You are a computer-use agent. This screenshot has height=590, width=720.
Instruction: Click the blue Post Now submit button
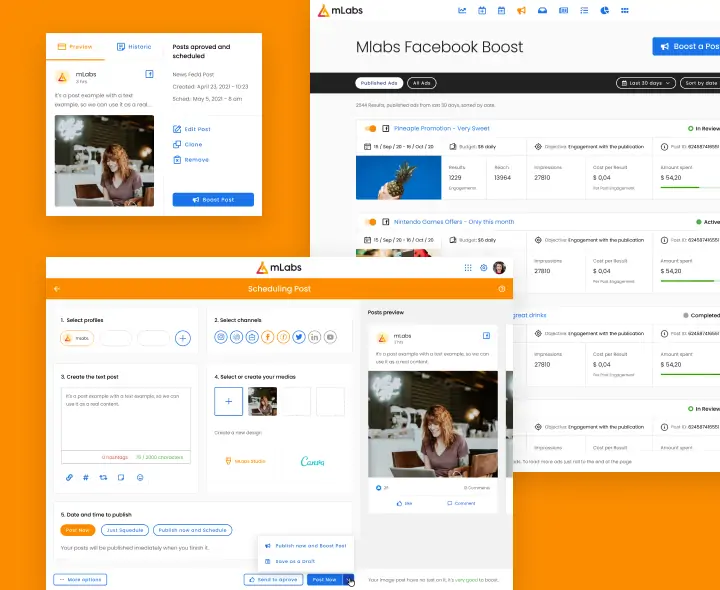325,579
